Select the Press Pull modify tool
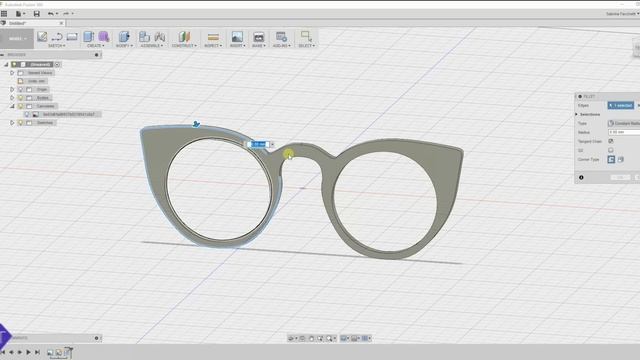The width and height of the screenshot is (640, 360). 124,37
